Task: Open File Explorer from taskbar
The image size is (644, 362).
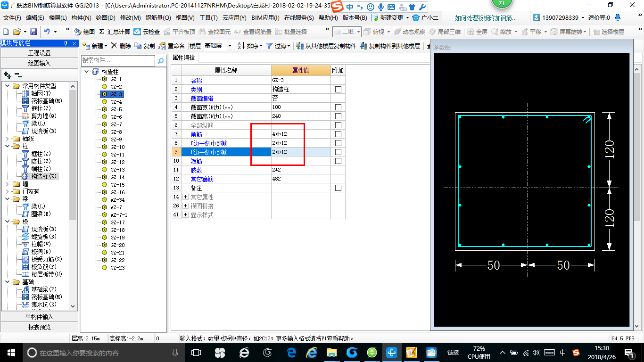Action: 332,352
